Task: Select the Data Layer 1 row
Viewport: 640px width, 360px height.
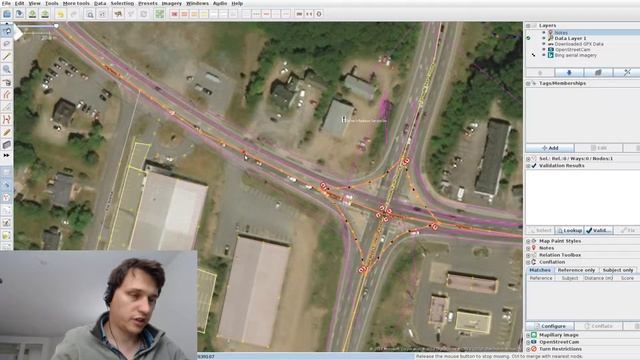Action: click(582, 38)
